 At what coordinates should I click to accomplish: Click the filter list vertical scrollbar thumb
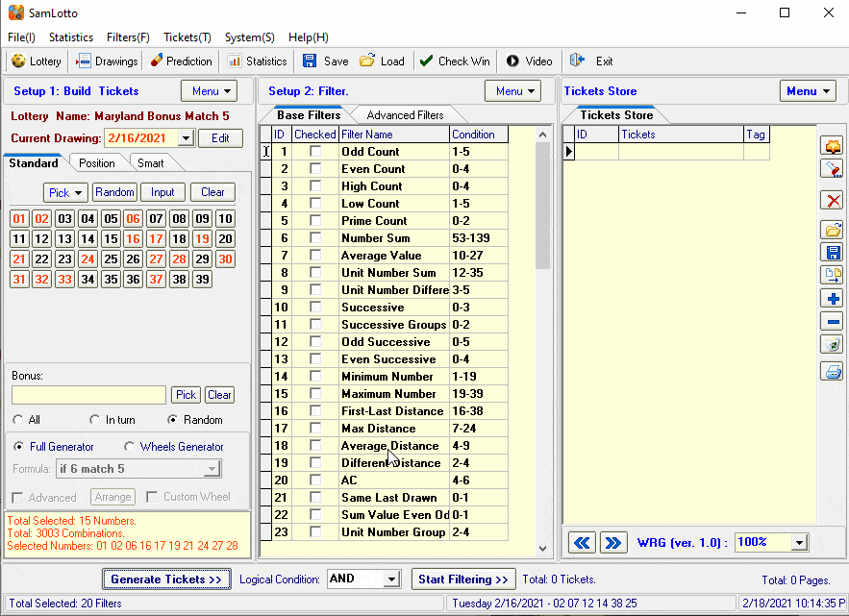point(542,206)
